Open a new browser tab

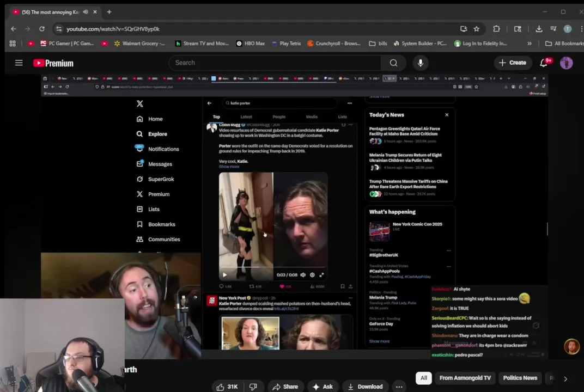[x=109, y=12]
